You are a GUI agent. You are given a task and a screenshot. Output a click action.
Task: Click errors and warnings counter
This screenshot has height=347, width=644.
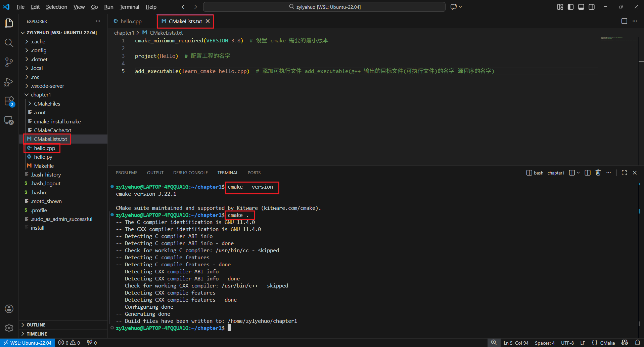pyautogui.click(x=69, y=343)
